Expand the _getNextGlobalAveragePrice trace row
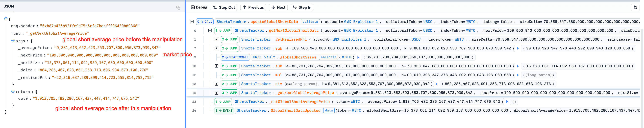This screenshot has height=128, width=644. click(216, 93)
